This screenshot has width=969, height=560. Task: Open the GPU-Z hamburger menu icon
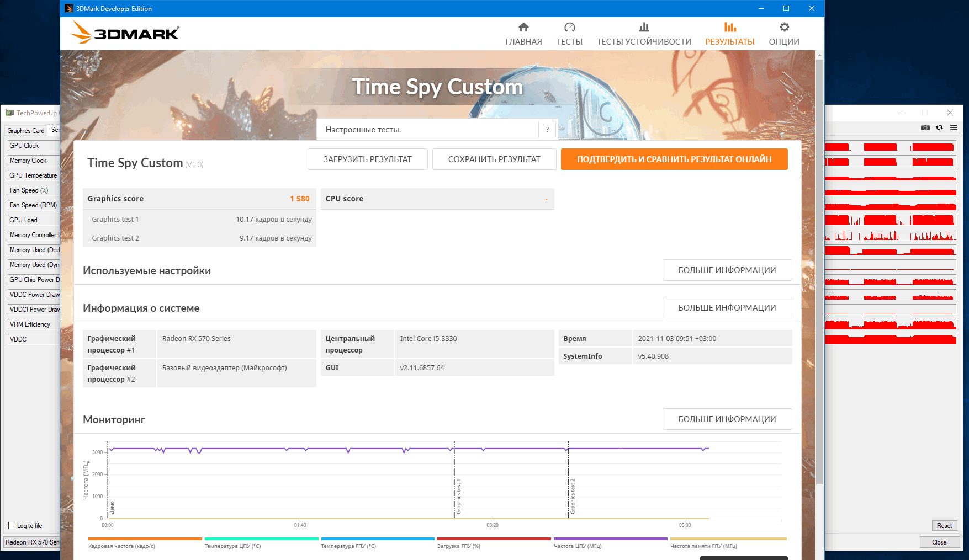tap(954, 127)
